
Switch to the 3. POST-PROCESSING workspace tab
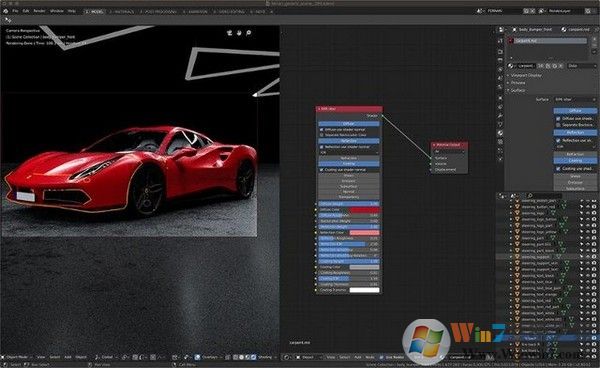(158, 12)
